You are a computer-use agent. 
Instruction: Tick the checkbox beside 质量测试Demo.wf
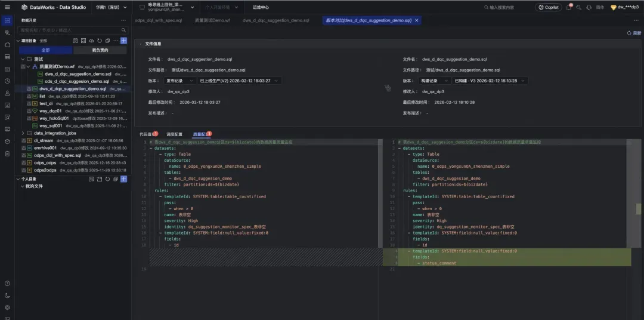coord(23,66)
